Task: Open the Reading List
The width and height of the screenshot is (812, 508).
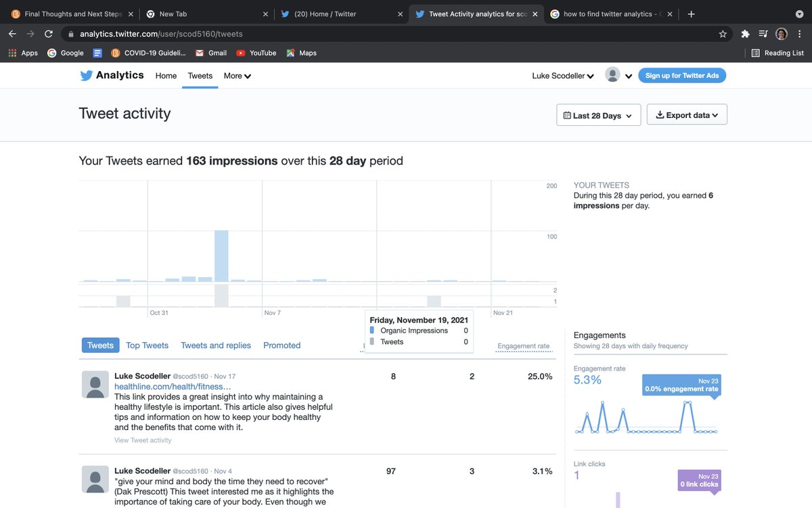Action: (777, 53)
